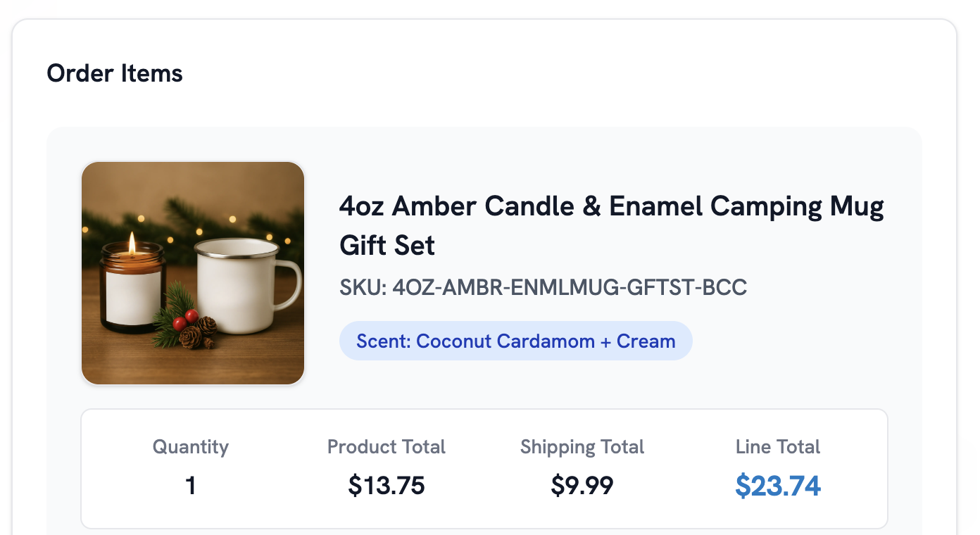Image resolution: width=980 pixels, height=535 pixels.
Task: Click the product title second line Gift Set
Action: click(x=387, y=246)
